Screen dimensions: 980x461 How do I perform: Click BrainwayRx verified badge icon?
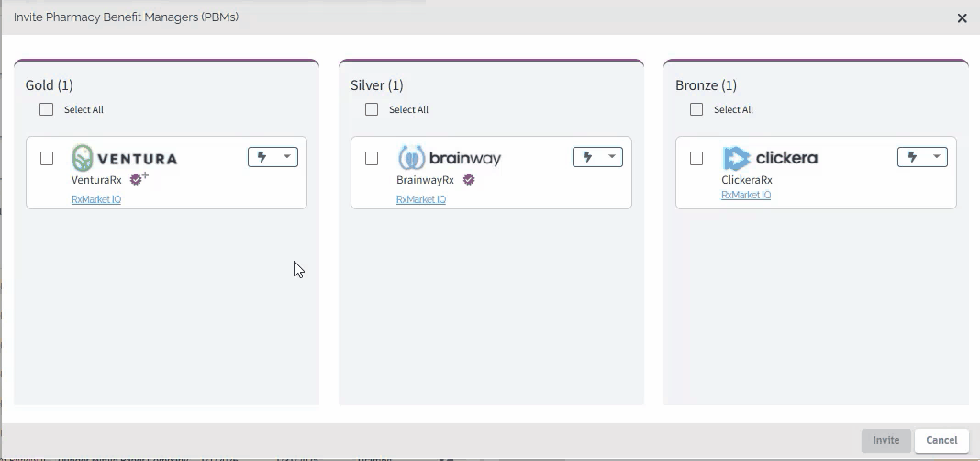469,179
